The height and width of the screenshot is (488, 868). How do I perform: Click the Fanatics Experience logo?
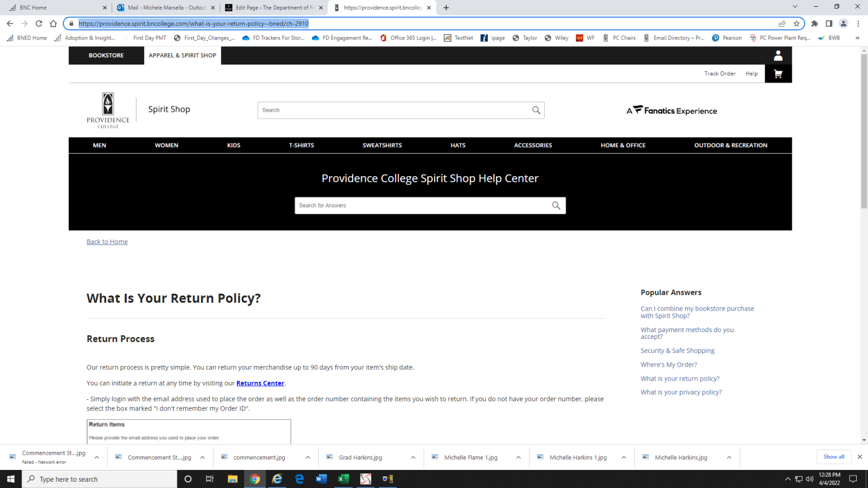click(x=672, y=111)
